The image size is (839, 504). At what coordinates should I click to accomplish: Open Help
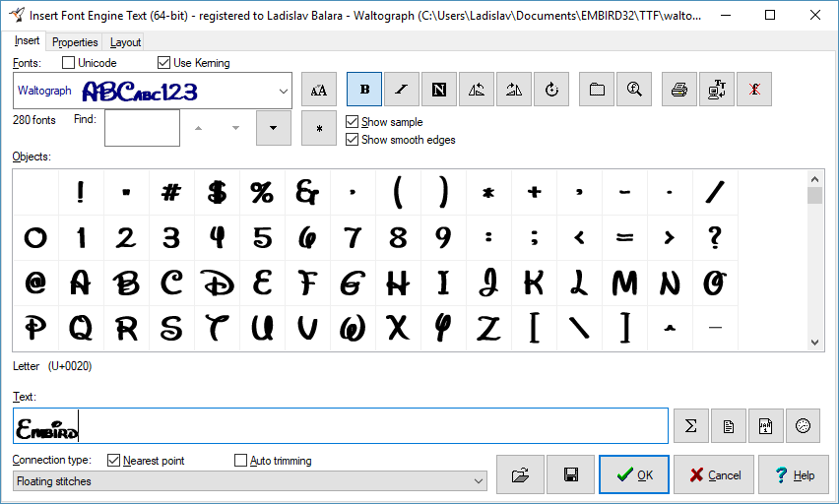[x=794, y=474]
